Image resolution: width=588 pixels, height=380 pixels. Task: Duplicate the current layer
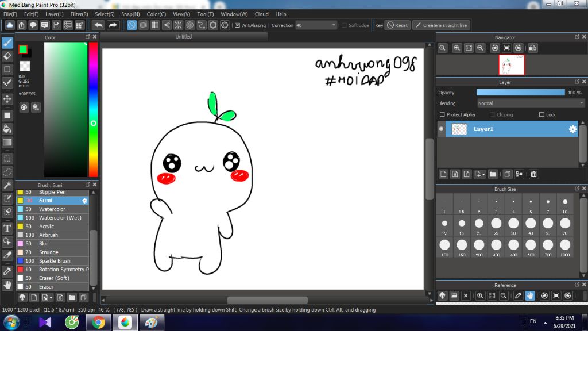(508, 174)
